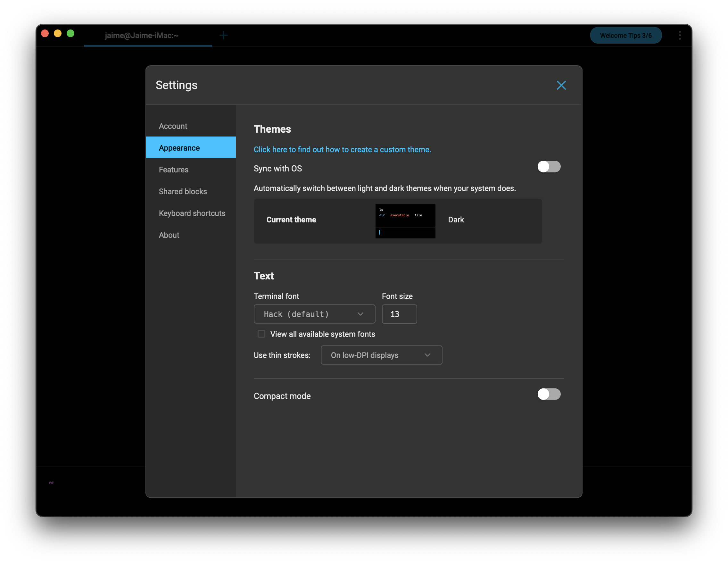The image size is (728, 564).
Task: Click the custom theme help link
Action: pos(342,149)
